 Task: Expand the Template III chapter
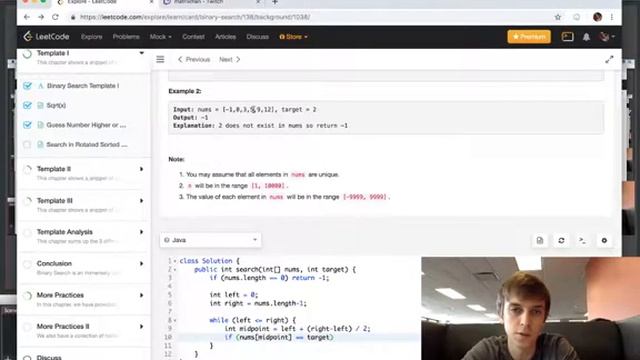point(142,201)
